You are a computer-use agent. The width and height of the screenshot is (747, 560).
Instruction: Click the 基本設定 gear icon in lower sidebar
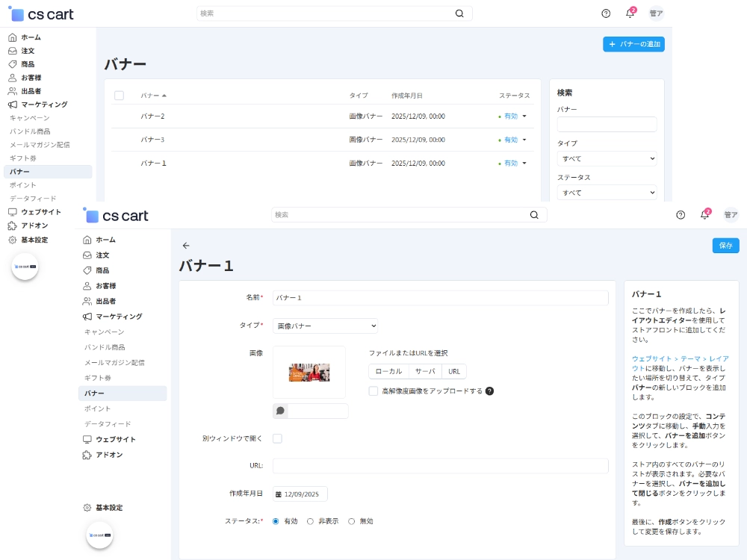click(x=87, y=508)
